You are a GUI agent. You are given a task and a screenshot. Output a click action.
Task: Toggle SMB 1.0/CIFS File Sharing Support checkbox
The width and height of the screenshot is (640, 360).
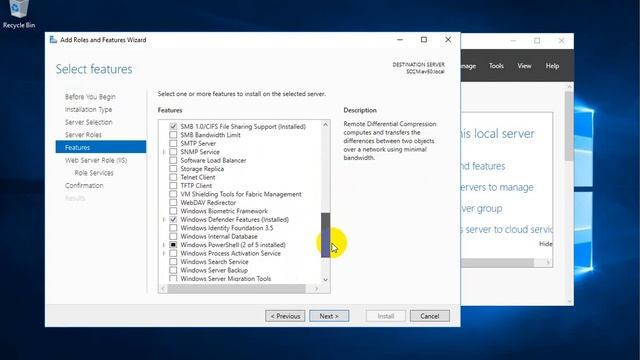tap(173, 127)
